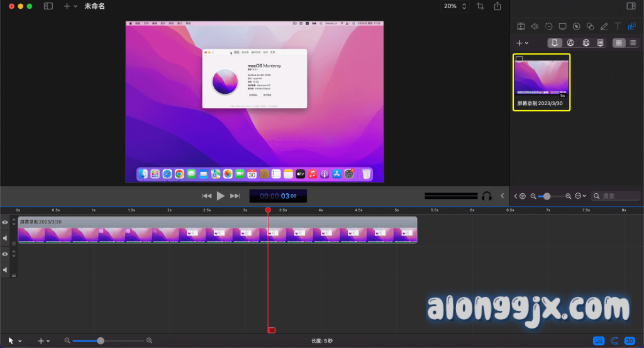This screenshot has width=644, height=348.
Task: Open the Audio properties inspector tab
Action: pos(535,26)
